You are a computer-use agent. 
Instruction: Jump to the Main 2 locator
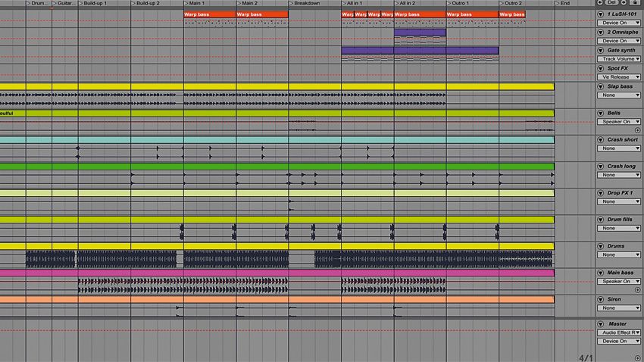pyautogui.click(x=247, y=3)
